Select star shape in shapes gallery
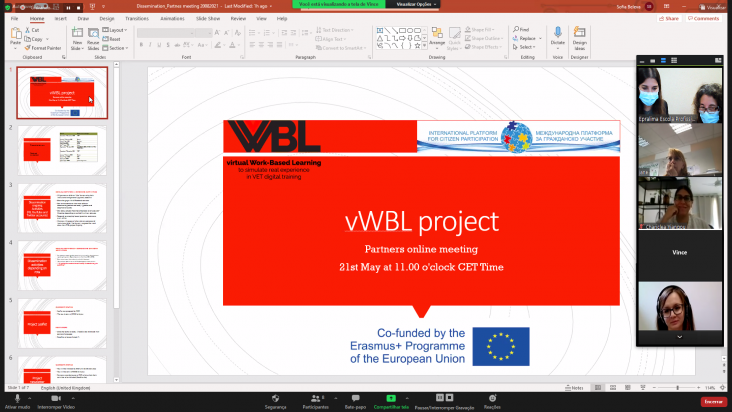The height and width of the screenshot is (412, 732). click(x=417, y=46)
